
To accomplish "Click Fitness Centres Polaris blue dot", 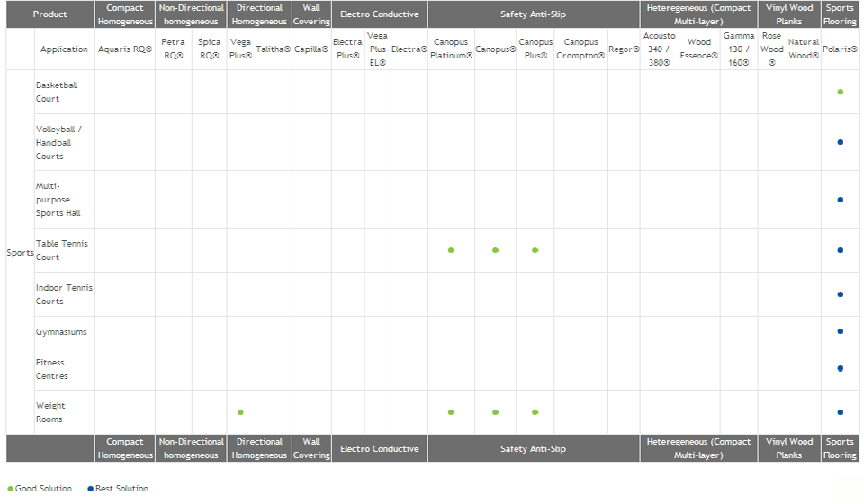I will coord(841,369).
